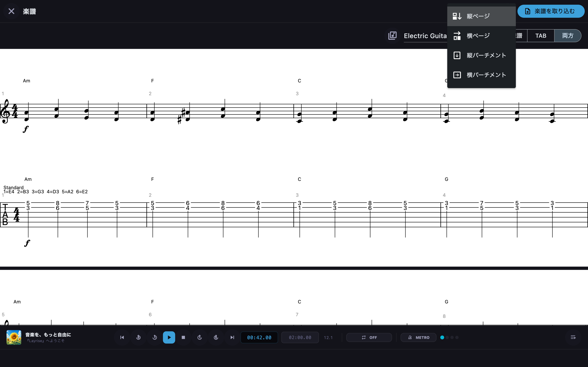Rewind 1 second icon

[155, 337]
